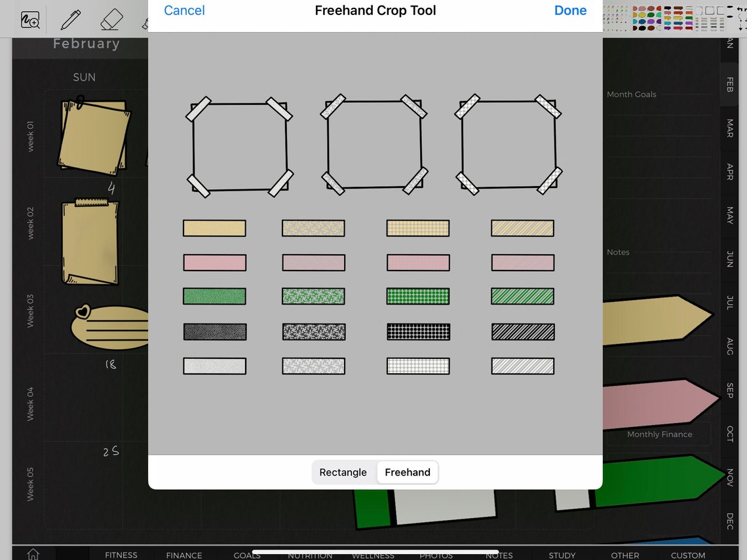Cancel the Freehand Crop Tool
The height and width of the screenshot is (560, 747).
(184, 10)
